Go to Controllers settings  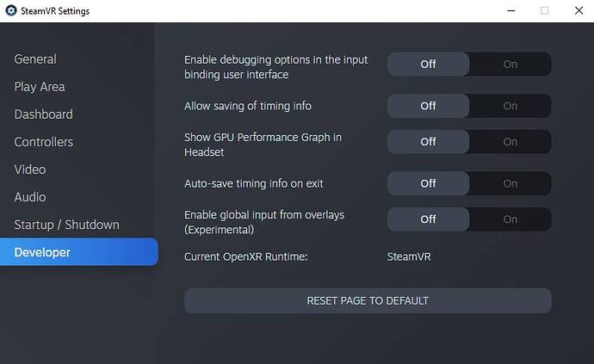43,142
